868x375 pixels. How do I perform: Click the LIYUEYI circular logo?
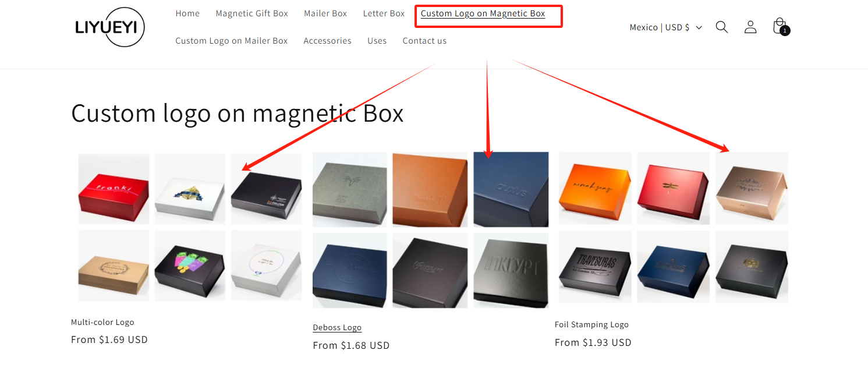[x=109, y=27]
